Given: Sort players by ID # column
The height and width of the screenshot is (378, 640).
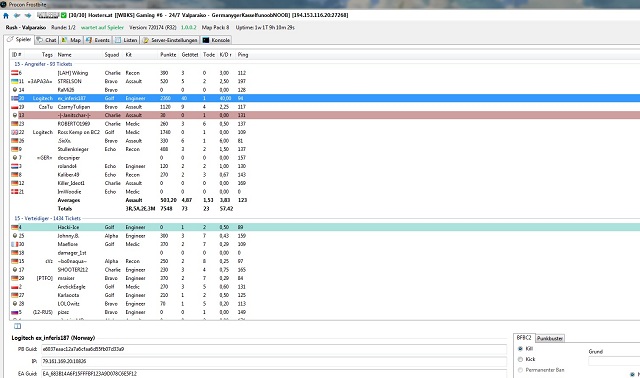Looking at the screenshot, I should [x=17, y=55].
